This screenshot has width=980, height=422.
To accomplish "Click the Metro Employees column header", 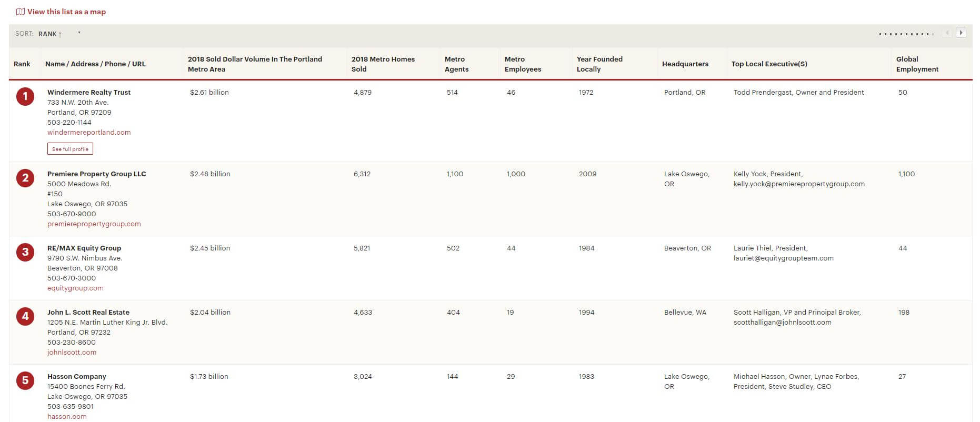I will (523, 64).
